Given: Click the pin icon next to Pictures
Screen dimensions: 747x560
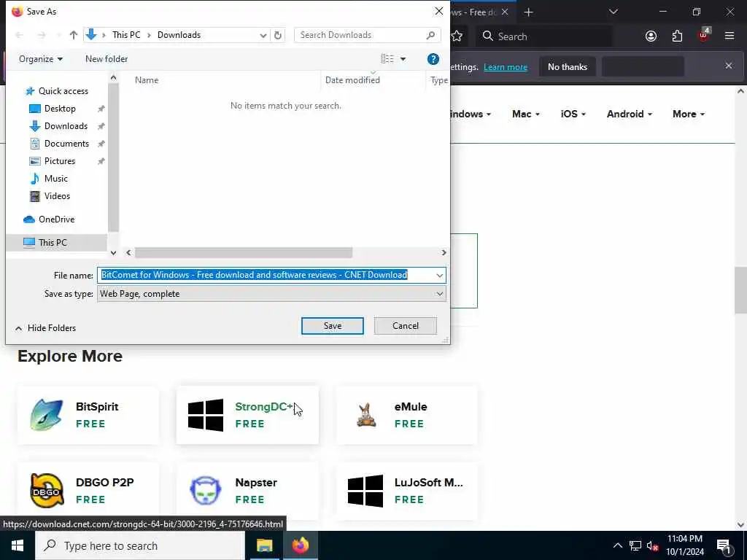Looking at the screenshot, I should tap(101, 161).
